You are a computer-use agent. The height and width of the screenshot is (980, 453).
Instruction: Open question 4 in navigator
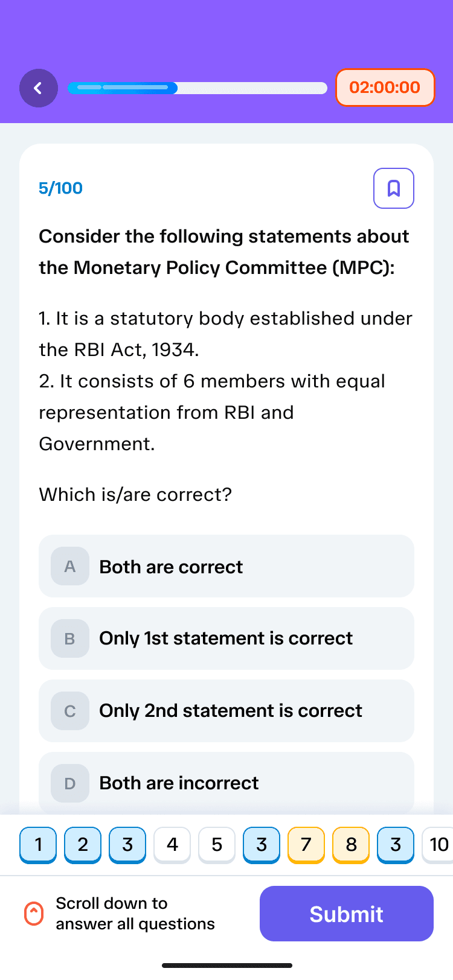(x=172, y=845)
